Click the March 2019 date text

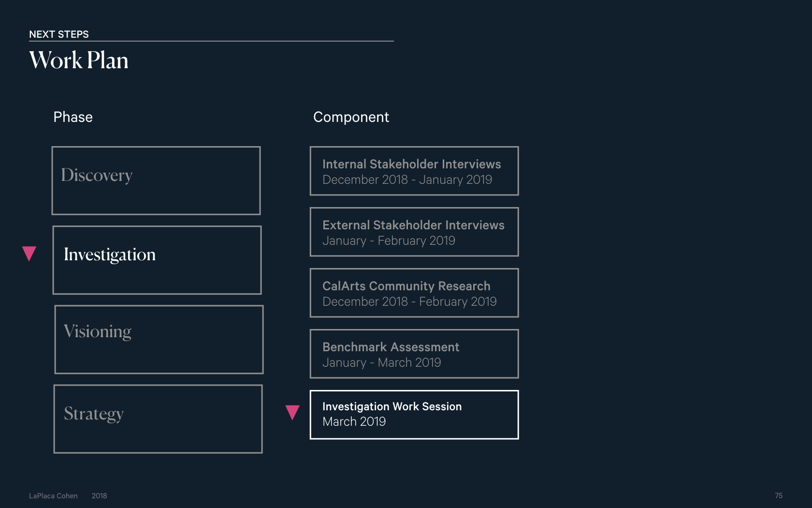(x=354, y=422)
